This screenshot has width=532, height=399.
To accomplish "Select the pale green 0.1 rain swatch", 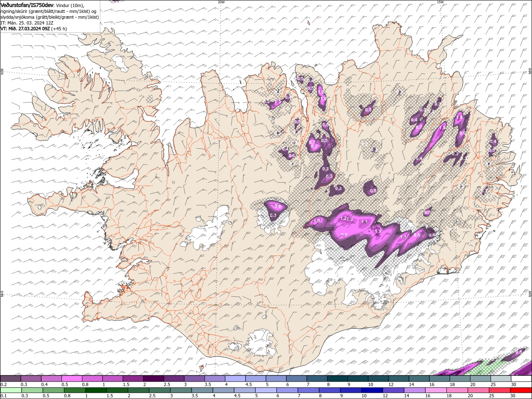I will pos(10,390).
